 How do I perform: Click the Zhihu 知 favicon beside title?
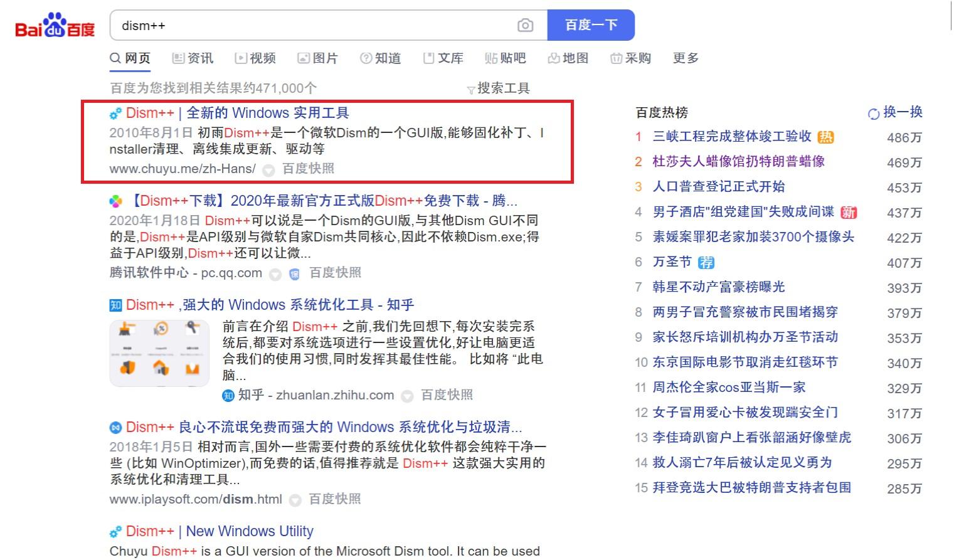point(115,305)
